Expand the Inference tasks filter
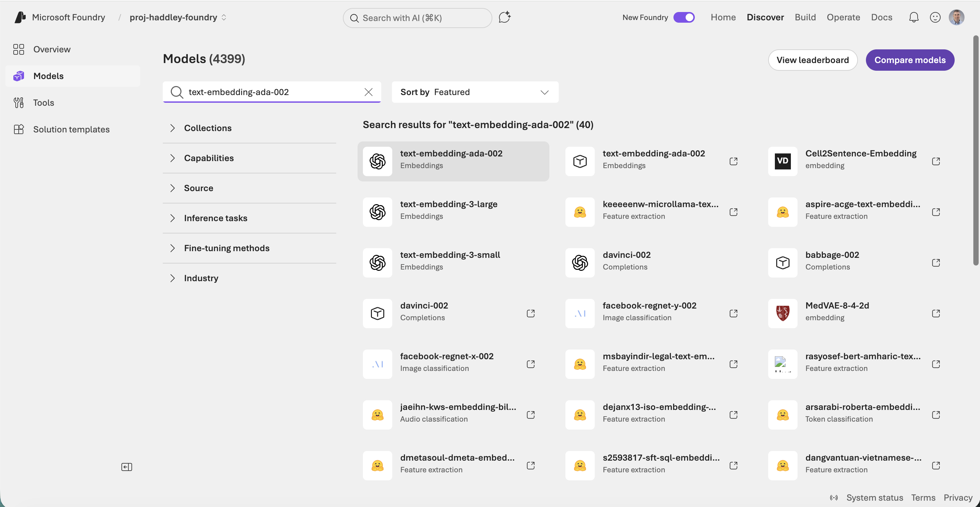 point(215,218)
